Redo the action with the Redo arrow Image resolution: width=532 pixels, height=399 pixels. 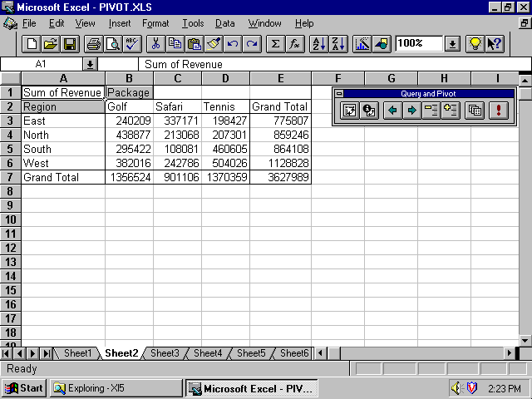pos(252,44)
